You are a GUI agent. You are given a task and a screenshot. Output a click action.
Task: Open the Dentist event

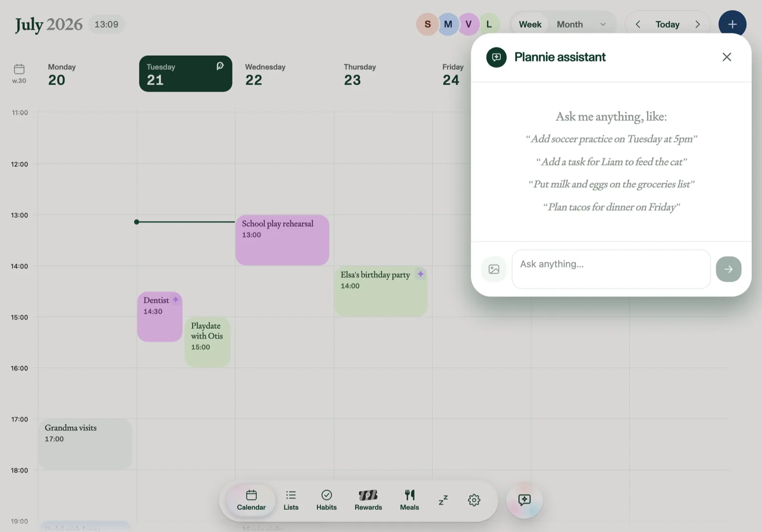click(160, 317)
